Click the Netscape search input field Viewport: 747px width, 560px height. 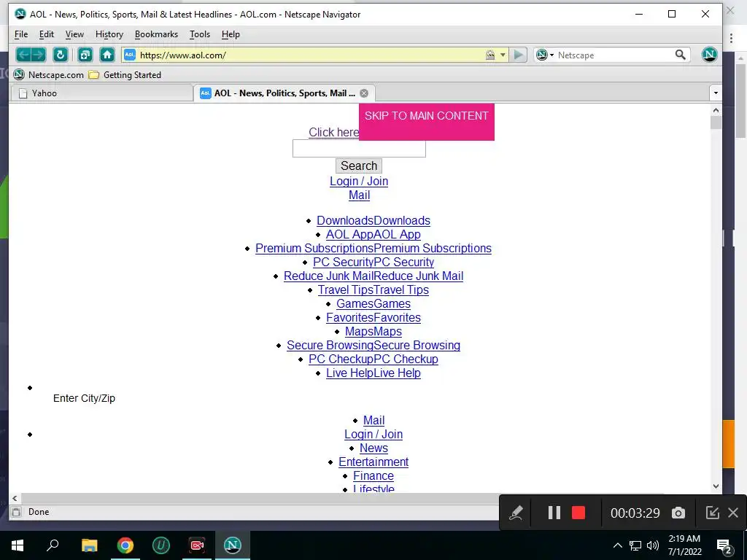(x=614, y=55)
